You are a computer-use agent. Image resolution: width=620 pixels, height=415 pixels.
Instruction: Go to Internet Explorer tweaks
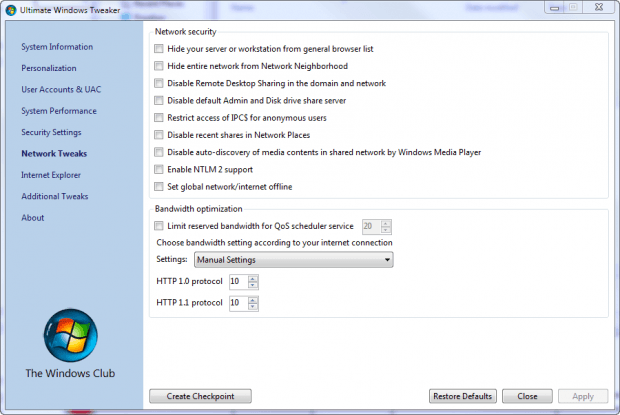[x=51, y=175]
